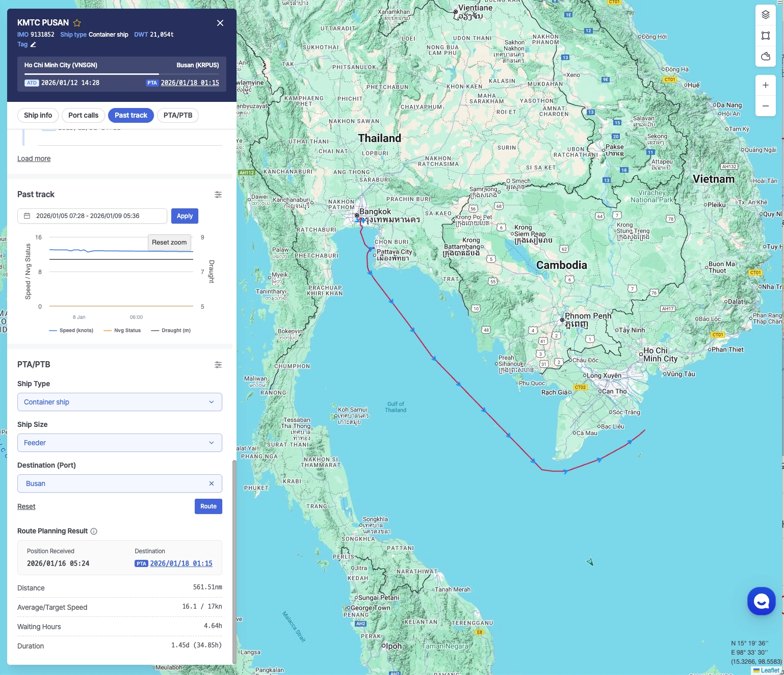Edit the past track date range field
784x675 pixels.
tap(92, 216)
